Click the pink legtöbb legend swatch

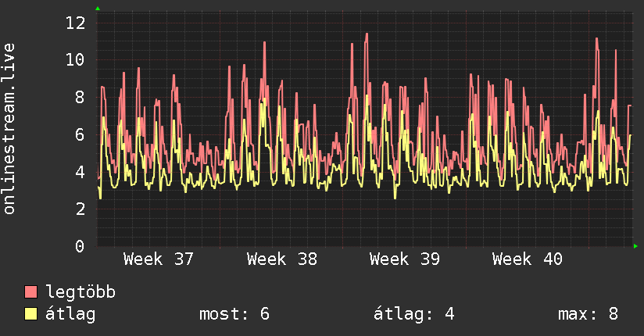pos(30,292)
